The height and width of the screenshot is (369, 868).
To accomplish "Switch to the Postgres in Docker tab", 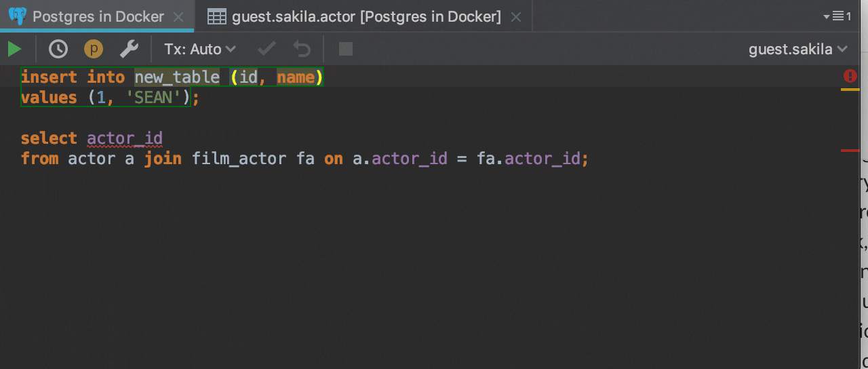I will point(98,16).
